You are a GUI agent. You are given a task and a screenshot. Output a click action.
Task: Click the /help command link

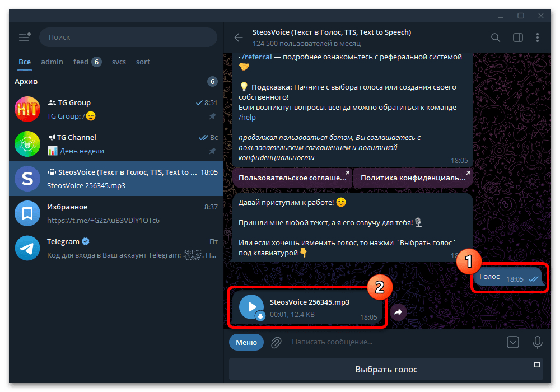(247, 117)
